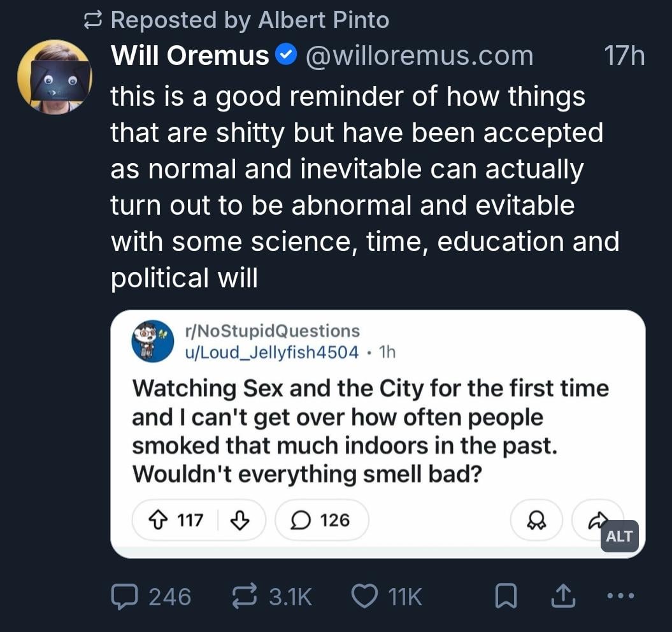This screenshot has height=632, width=672.
Task: Open the Will Oremus display name
Action: [189, 56]
